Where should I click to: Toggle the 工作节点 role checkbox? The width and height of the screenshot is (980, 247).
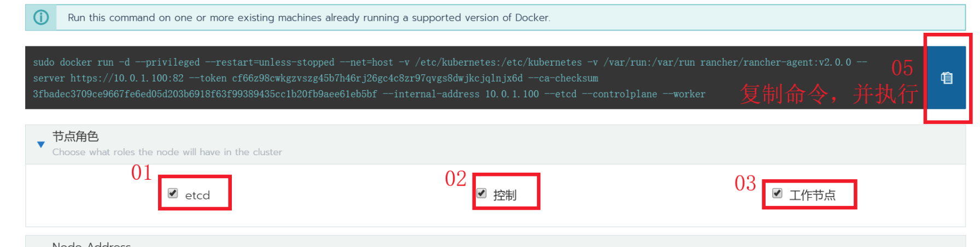pyautogui.click(x=777, y=193)
